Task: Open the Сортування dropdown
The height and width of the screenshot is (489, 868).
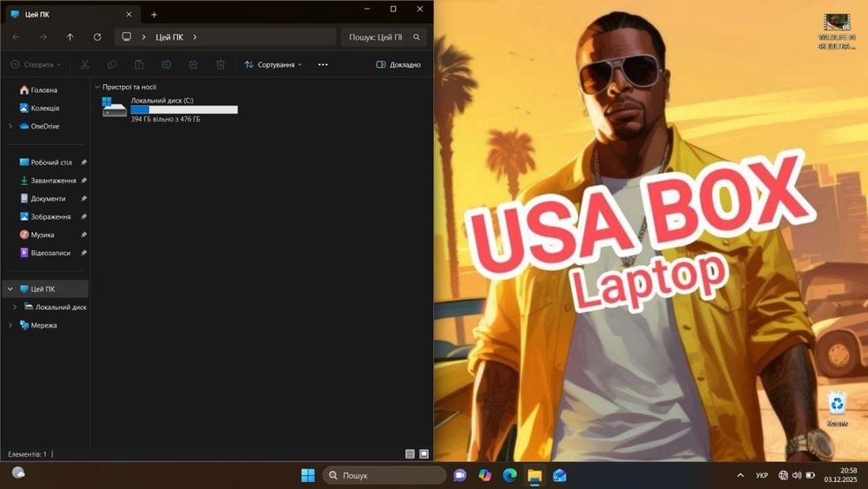Action: pos(273,65)
